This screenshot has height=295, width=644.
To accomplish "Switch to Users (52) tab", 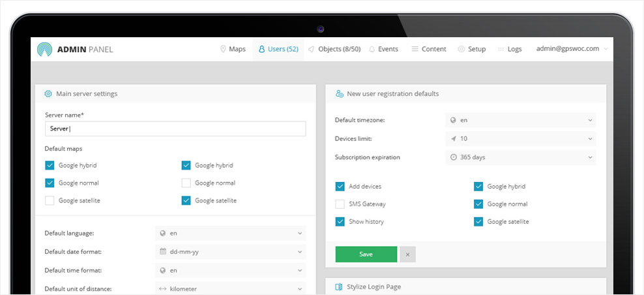I will coord(278,50).
